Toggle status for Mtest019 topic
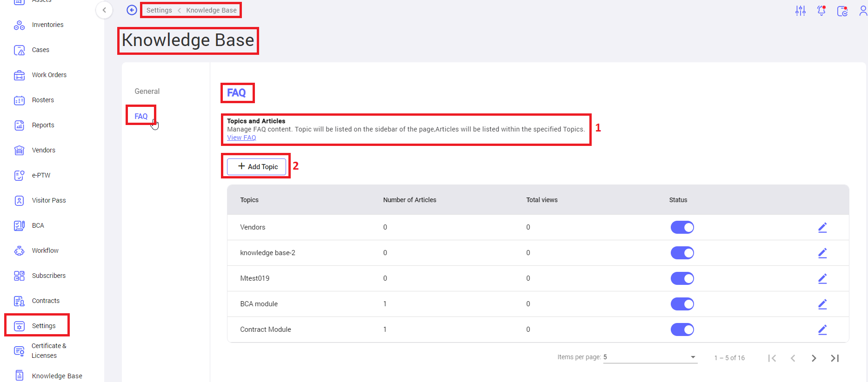The height and width of the screenshot is (382, 868). (682, 278)
